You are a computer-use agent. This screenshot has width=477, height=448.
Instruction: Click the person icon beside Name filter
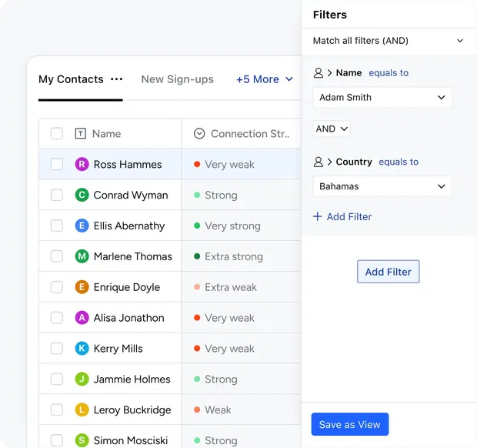(319, 73)
